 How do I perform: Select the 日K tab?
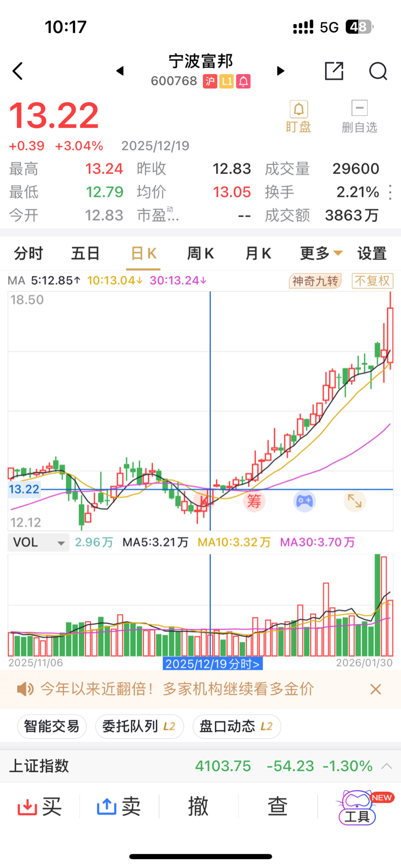coord(144,254)
